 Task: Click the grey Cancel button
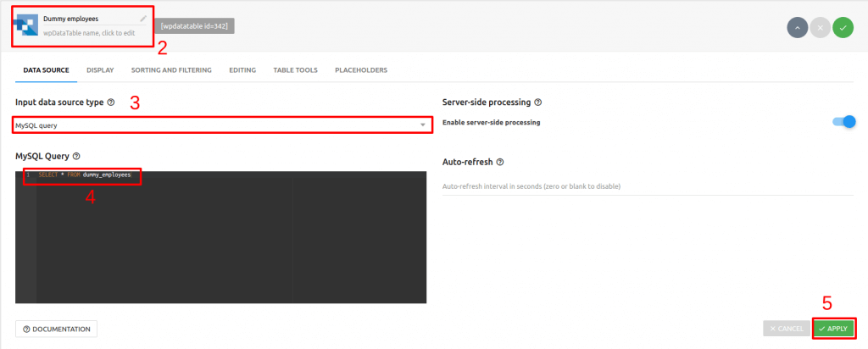pos(787,329)
